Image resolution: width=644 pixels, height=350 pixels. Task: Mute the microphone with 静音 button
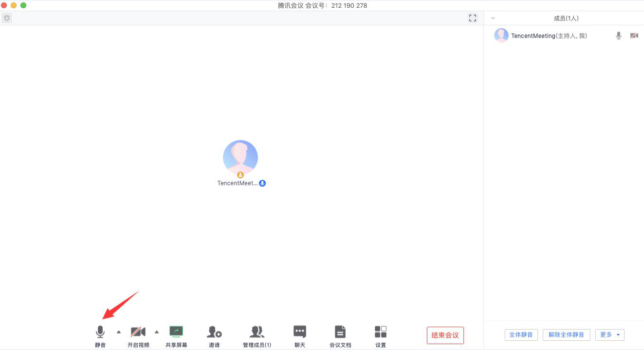[x=100, y=336]
